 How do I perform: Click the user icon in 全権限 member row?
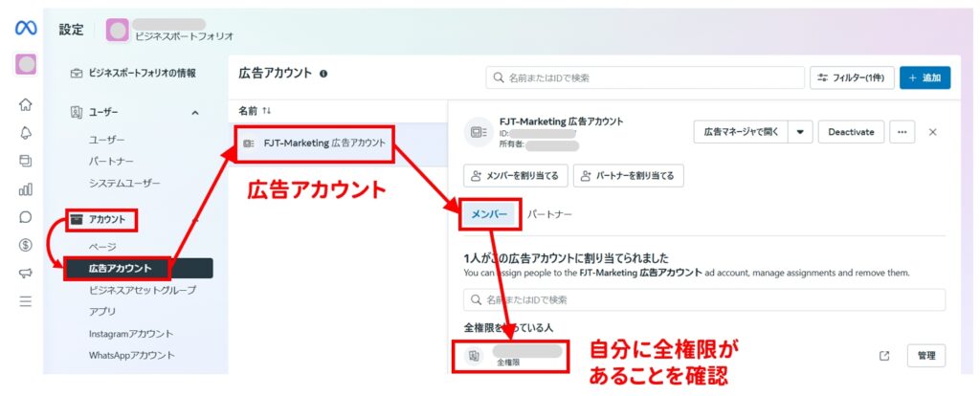coord(474,356)
